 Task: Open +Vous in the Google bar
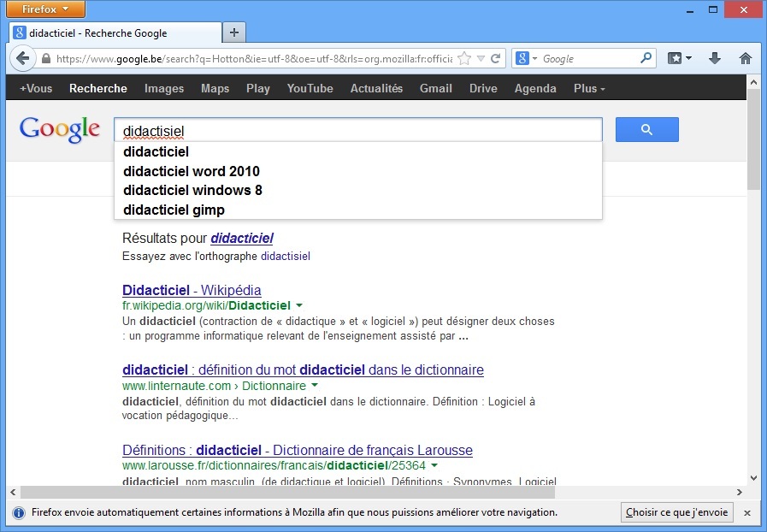point(36,89)
